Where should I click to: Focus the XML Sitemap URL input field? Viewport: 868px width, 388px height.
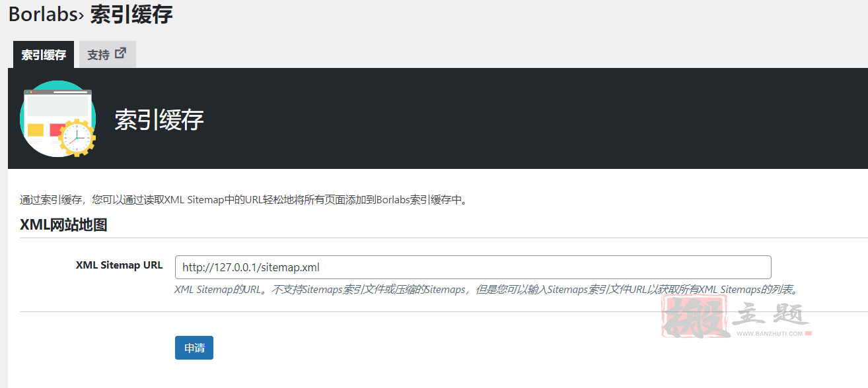tap(473, 267)
